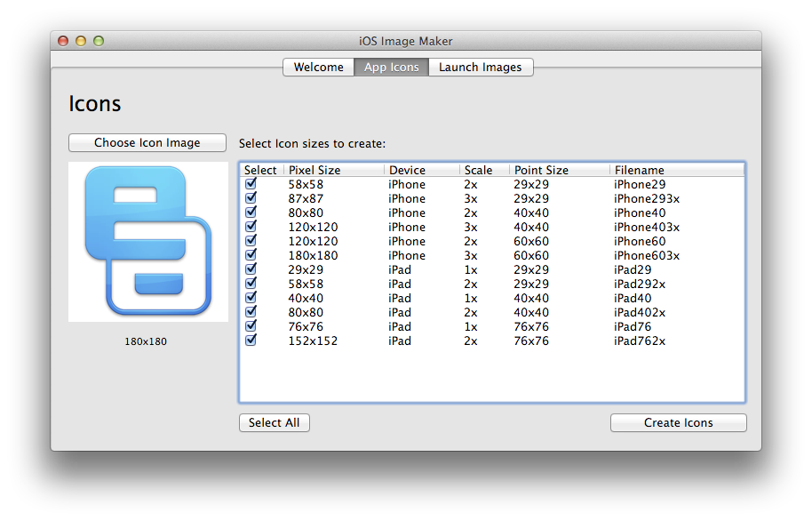Viewport: 812px width, 521px height.
Task: Click the Choose Icon Image button
Action: point(147,142)
